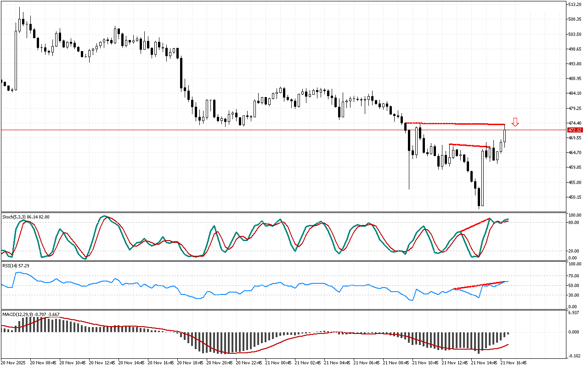Select the 21 Nov 00:45 time label

pos(279,362)
